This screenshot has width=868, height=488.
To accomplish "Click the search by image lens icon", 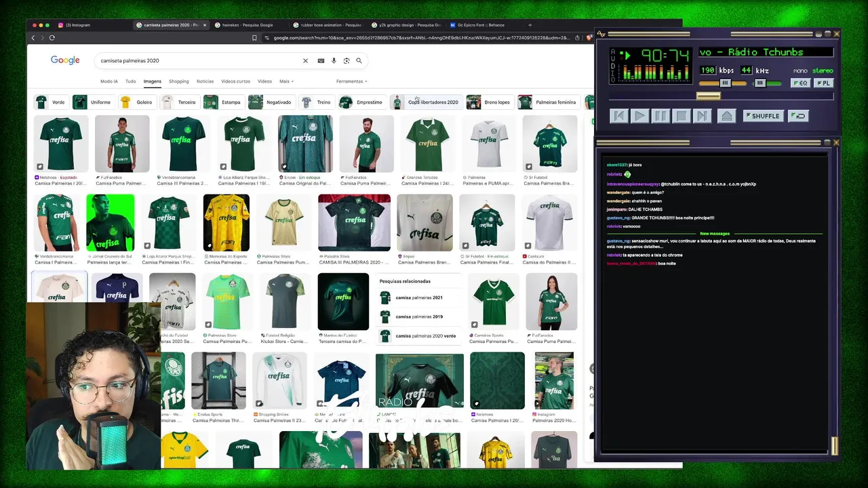I will tap(347, 60).
